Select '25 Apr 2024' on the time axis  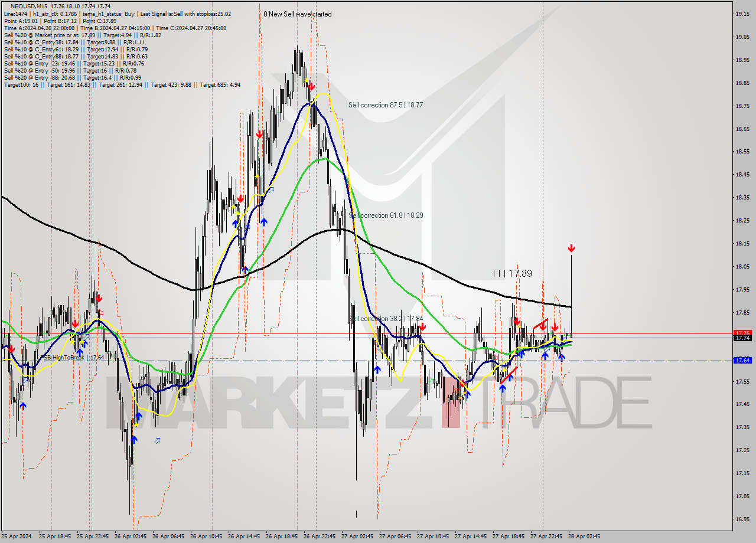point(16,537)
